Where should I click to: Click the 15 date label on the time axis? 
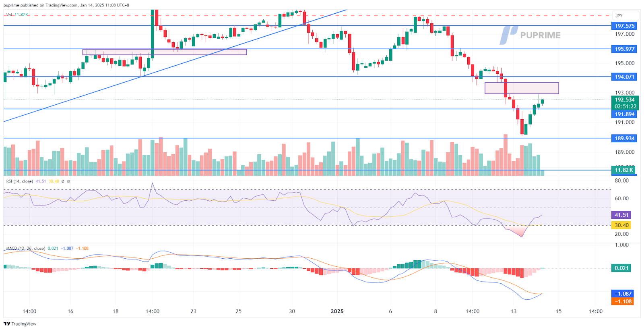coord(559,311)
